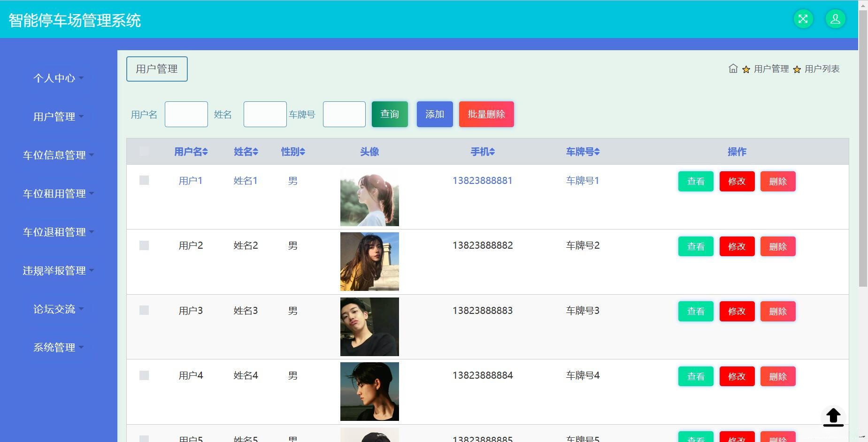Sort by 性别 column arrows
Screen dimensions: 868x442
click(302, 152)
